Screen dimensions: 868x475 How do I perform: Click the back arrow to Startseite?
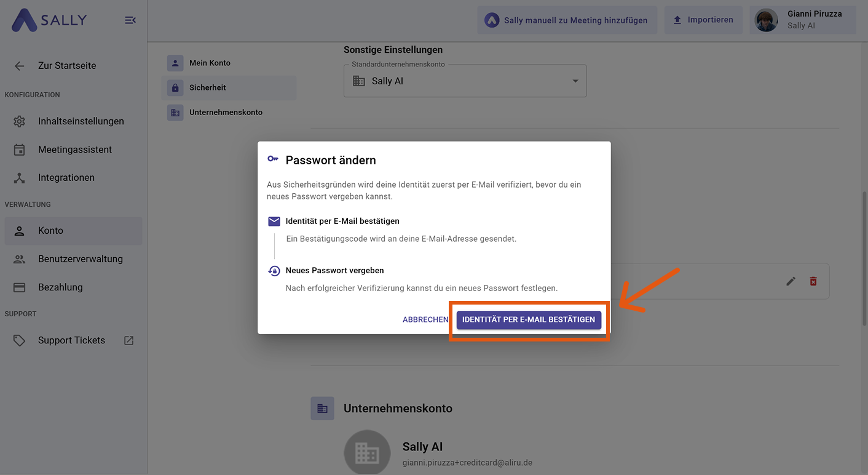point(20,66)
